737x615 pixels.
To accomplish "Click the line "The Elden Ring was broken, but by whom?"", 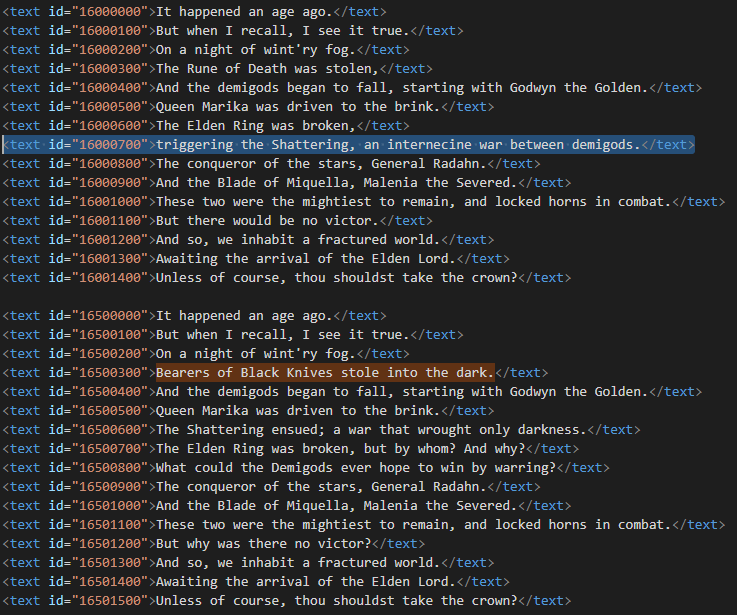I will pos(291,449).
